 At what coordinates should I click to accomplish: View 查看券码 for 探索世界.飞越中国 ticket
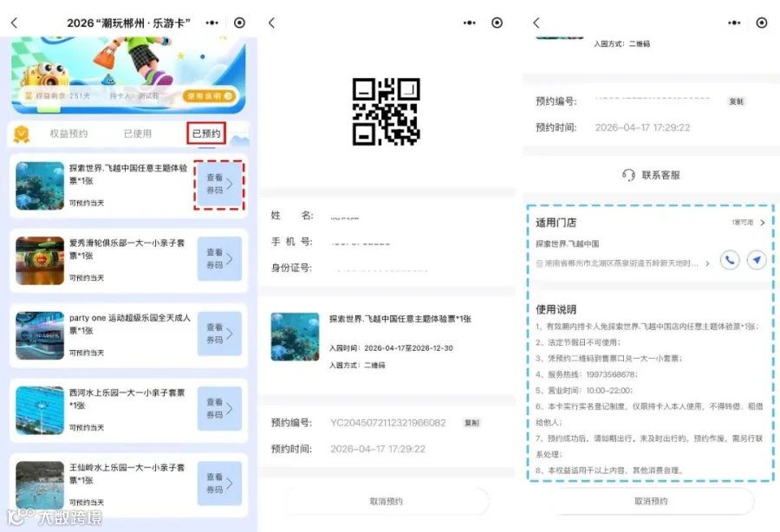219,185
